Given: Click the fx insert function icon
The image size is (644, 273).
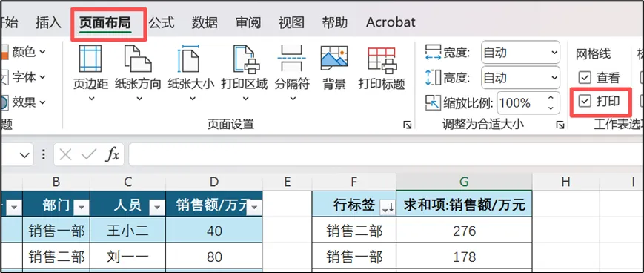Looking at the screenshot, I should [x=113, y=154].
